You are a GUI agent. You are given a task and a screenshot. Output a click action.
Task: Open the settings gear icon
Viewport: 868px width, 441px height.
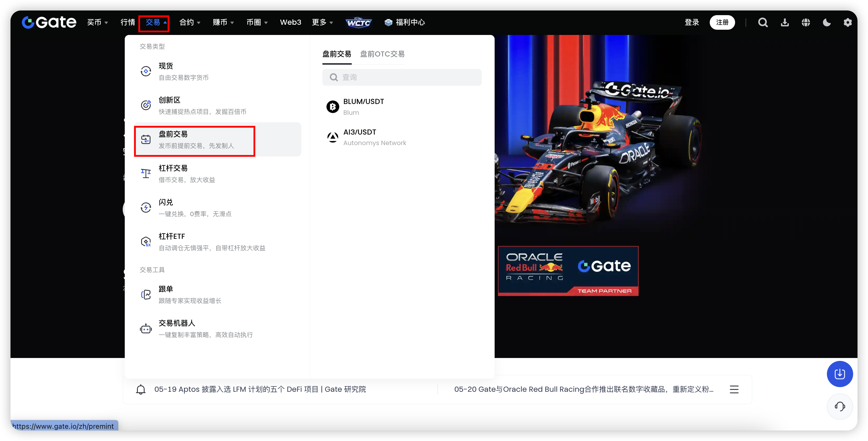(847, 22)
